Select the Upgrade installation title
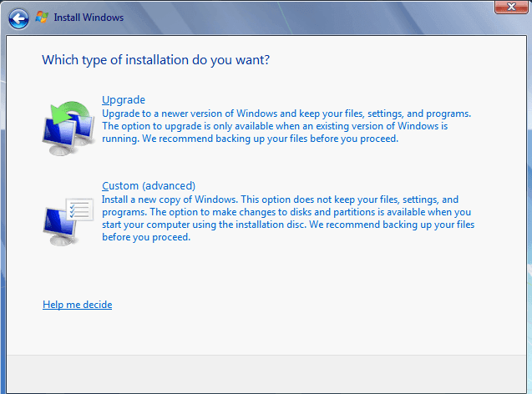532x394 pixels. [124, 100]
